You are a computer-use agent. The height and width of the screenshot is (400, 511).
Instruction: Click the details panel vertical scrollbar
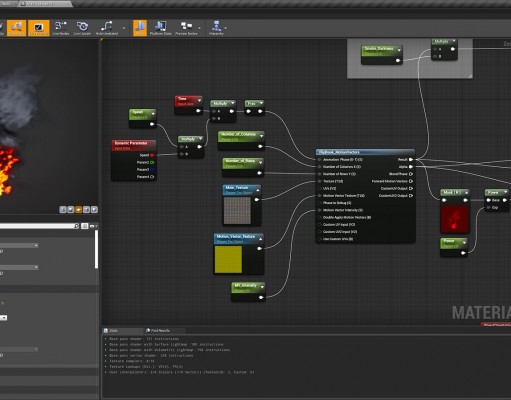click(x=97, y=249)
